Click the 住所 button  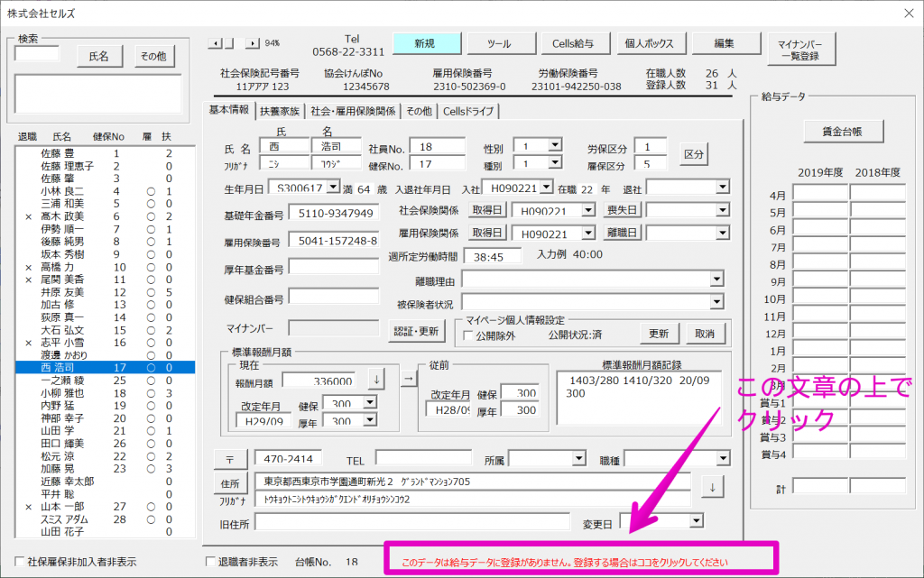[230, 483]
